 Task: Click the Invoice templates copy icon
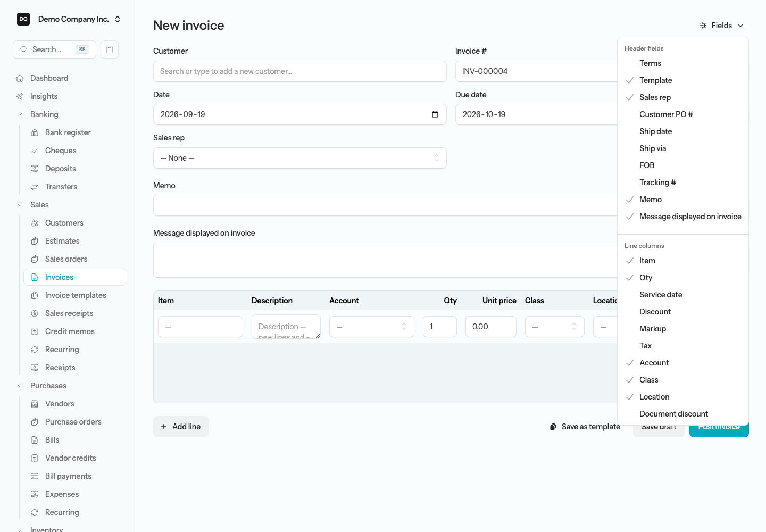(x=35, y=295)
